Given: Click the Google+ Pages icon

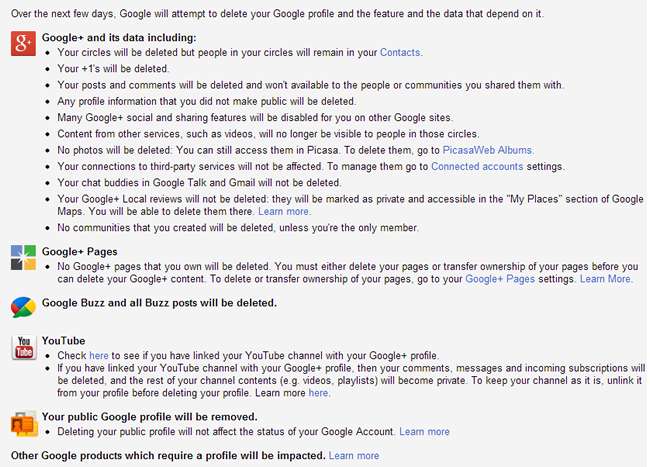Looking at the screenshot, I should (x=23, y=256).
